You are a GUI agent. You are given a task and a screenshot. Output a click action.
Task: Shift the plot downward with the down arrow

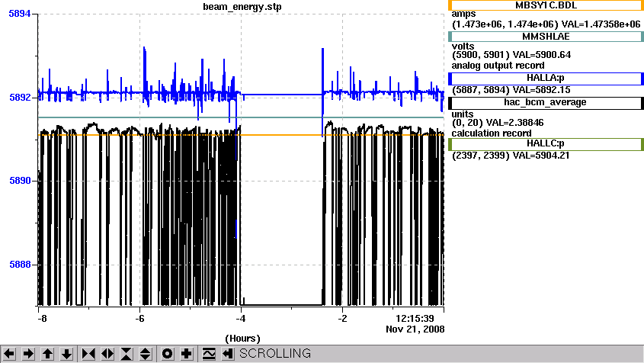coord(66,354)
